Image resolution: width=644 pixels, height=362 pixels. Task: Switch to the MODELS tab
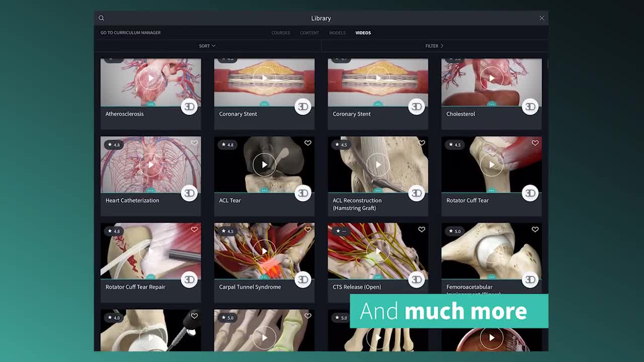(337, 33)
